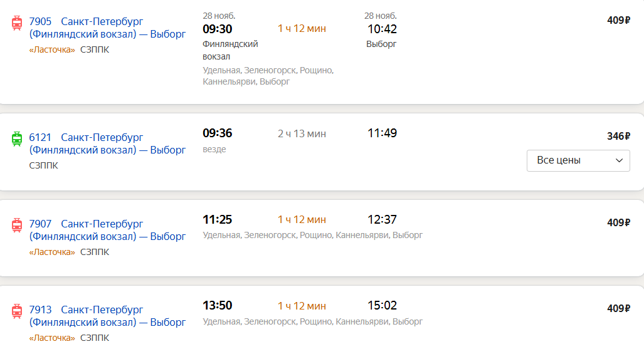Open train 7905 Санкт-Петербург — Выборг link
Screen dimensions: 644x349
pos(107,28)
